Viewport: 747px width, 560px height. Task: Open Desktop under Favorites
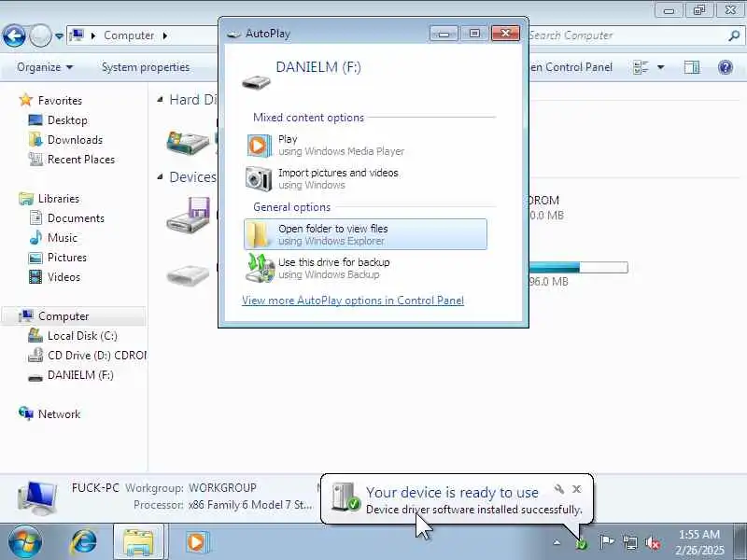pyautogui.click(x=67, y=120)
